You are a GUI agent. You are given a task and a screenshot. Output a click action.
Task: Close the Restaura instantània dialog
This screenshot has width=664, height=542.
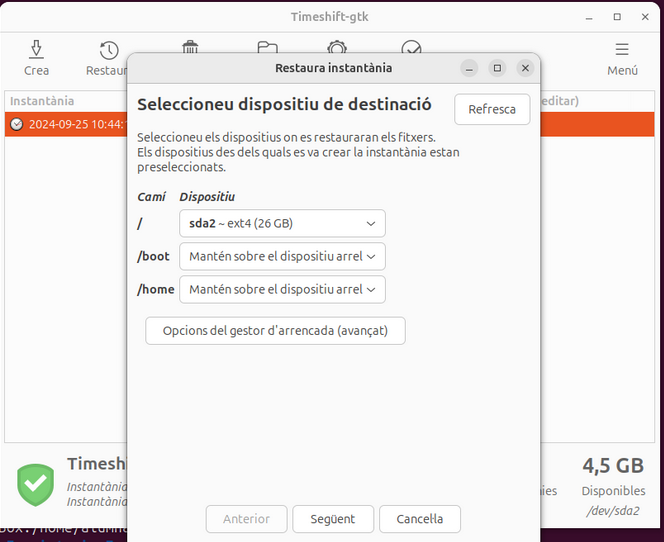[525, 68]
